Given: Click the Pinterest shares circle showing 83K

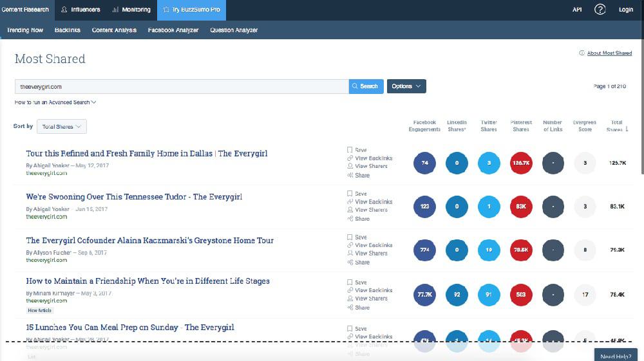Looking at the screenshot, I should tap(521, 207).
